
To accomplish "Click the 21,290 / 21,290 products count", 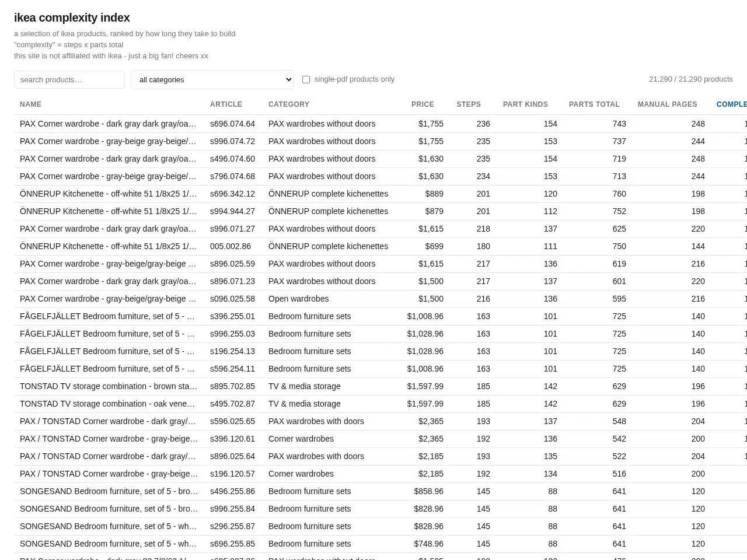I will coord(691,79).
